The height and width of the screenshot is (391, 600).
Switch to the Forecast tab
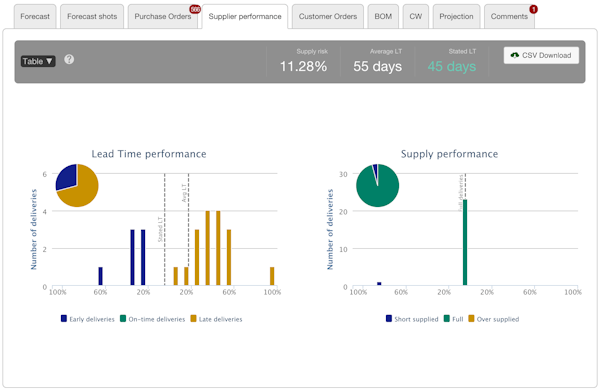click(35, 16)
